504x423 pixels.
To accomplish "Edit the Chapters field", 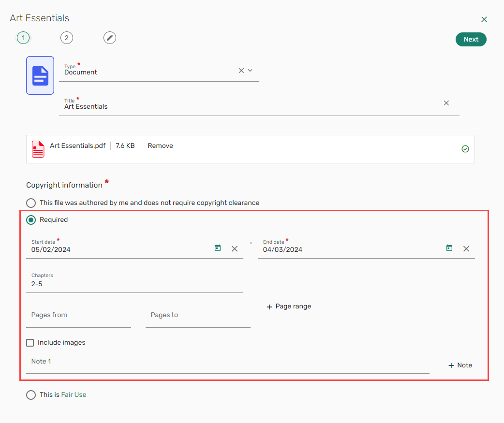I will 134,283.
